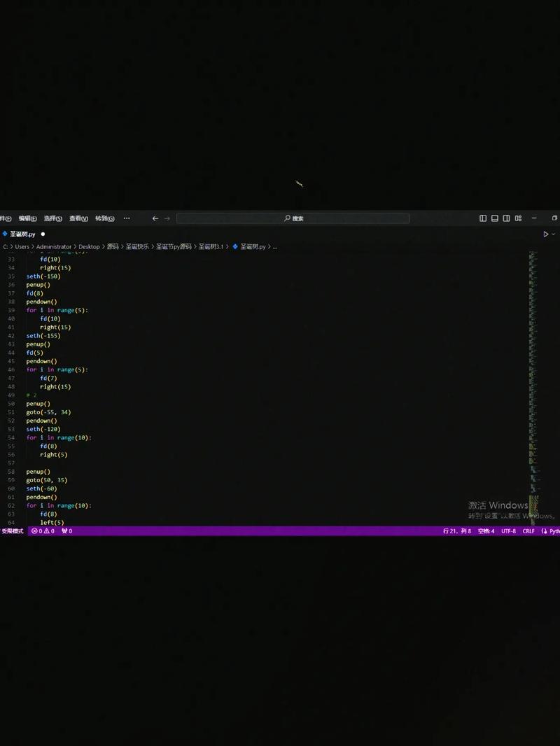Expand the ellipsis overflow menu in menu bar
Screen dimensions: 560x746
(x=127, y=218)
